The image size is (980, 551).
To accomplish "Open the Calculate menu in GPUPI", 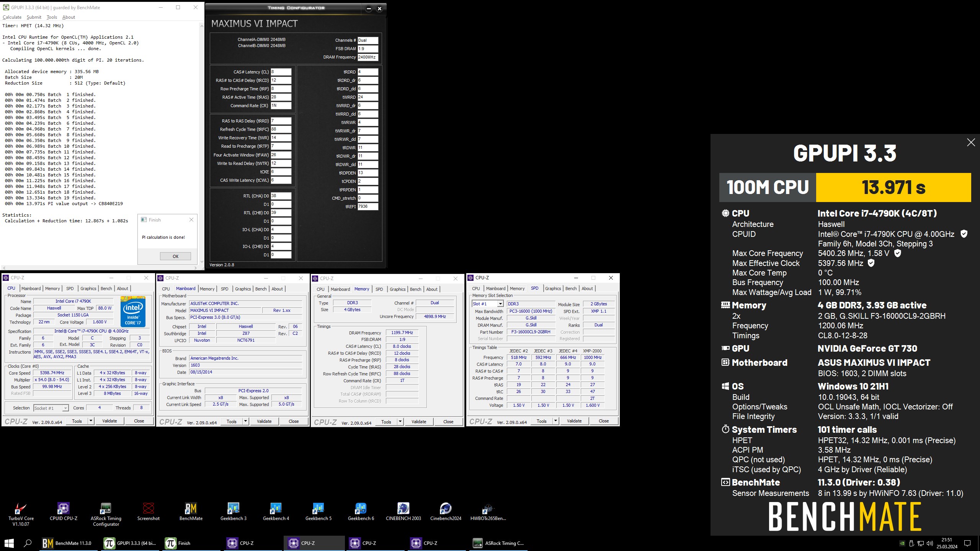I will click(x=12, y=17).
